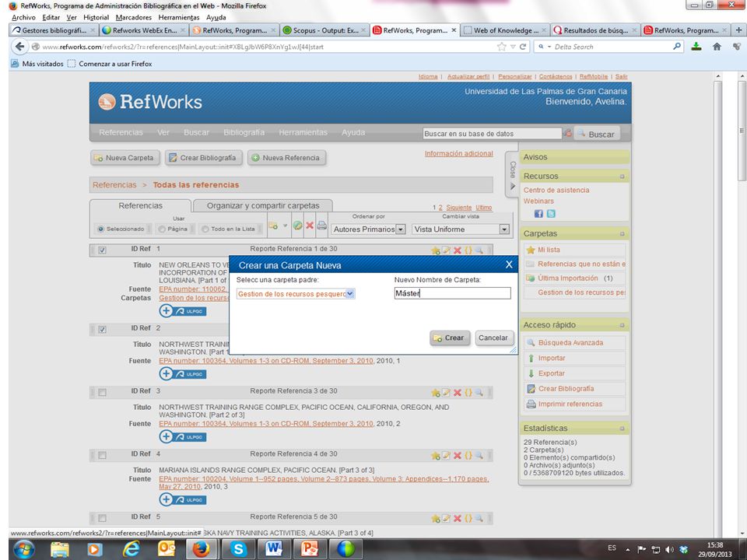Click the Nueva Carpeta button
747x560 pixels.
click(x=124, y=158)
